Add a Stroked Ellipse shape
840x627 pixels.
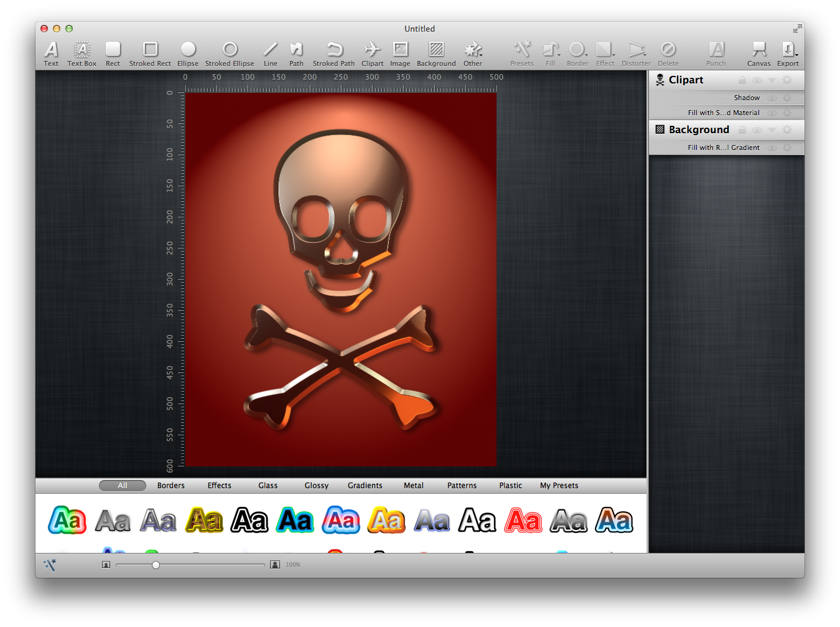[230, 53]
